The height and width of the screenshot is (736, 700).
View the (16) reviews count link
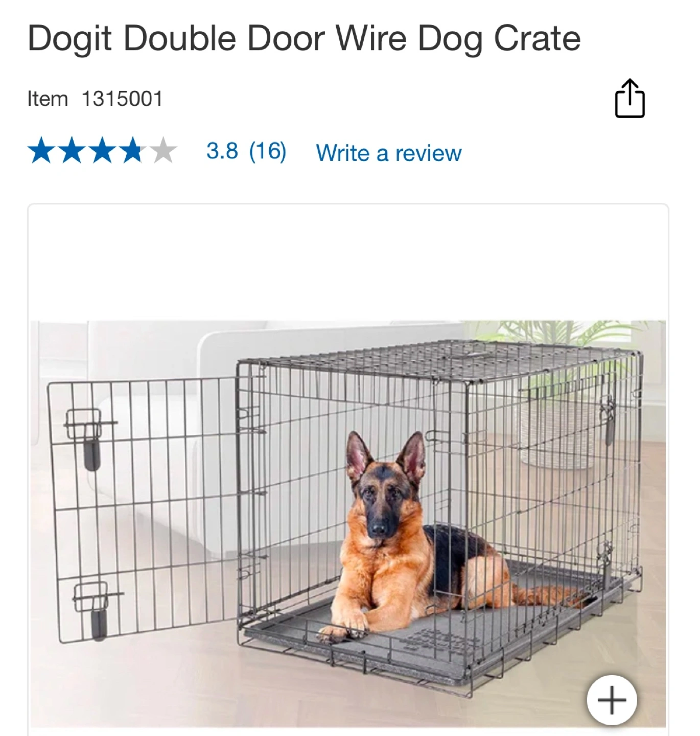tap(268, 151)
